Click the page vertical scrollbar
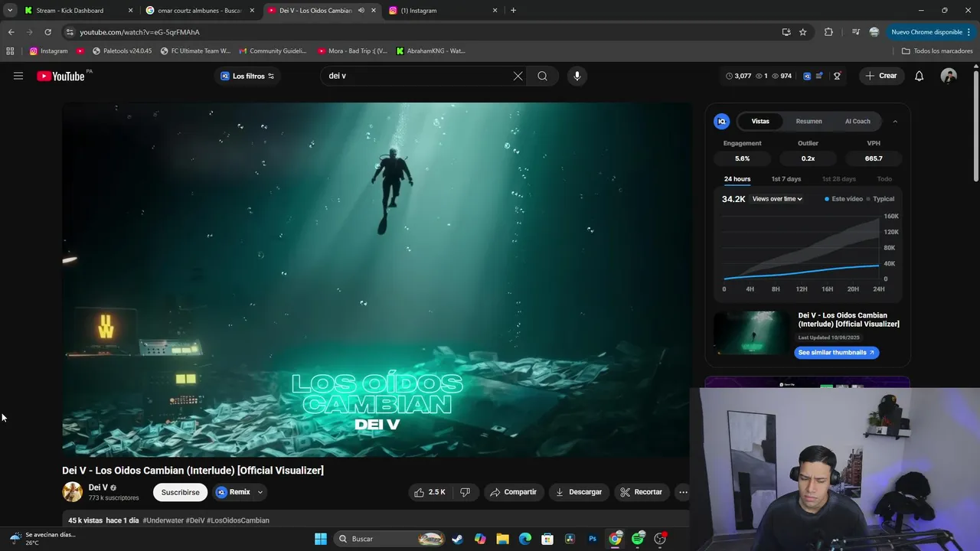The image size is (980, 551). 975,126
